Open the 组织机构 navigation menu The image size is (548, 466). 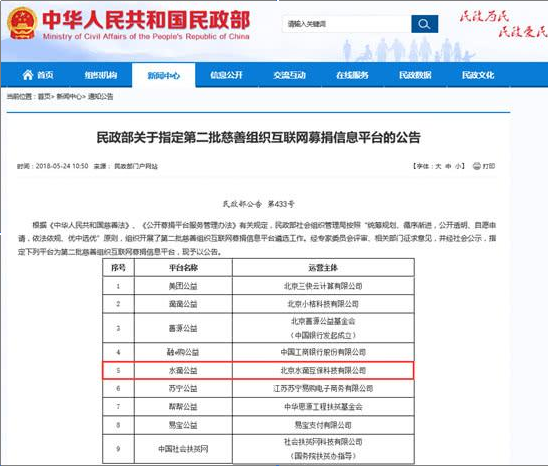[x=101, y=75]
